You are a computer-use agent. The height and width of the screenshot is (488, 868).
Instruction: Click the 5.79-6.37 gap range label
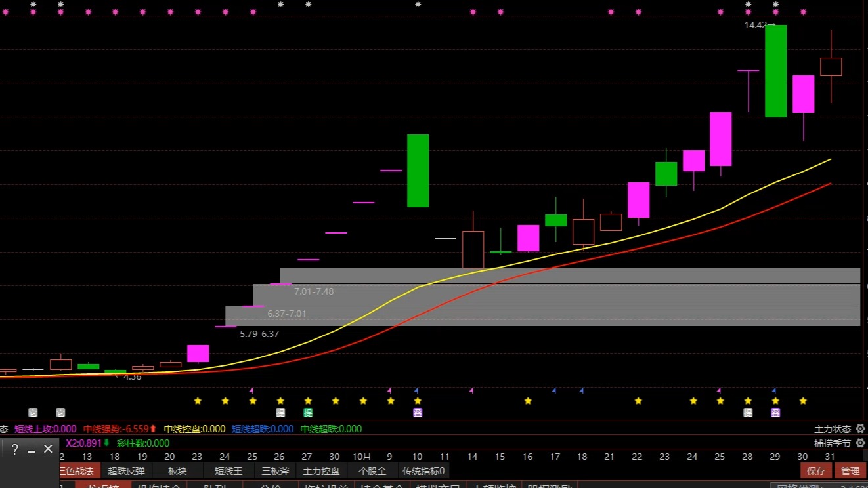coord(259,334)
